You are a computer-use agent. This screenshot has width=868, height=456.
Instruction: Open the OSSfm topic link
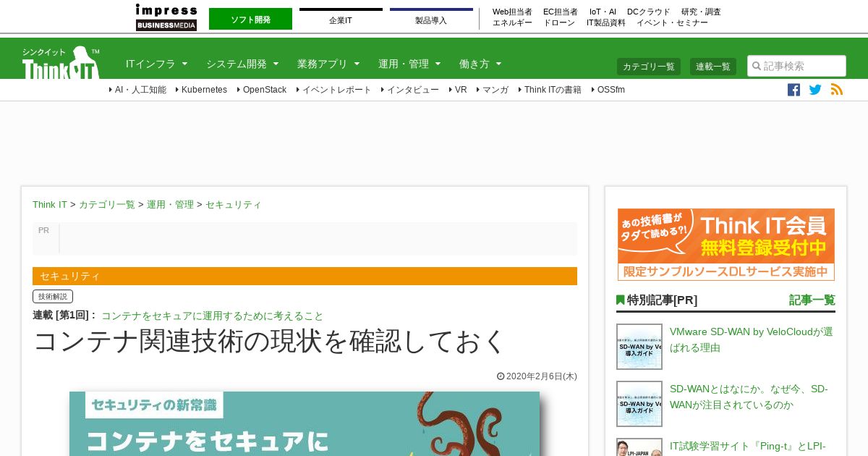611,90
